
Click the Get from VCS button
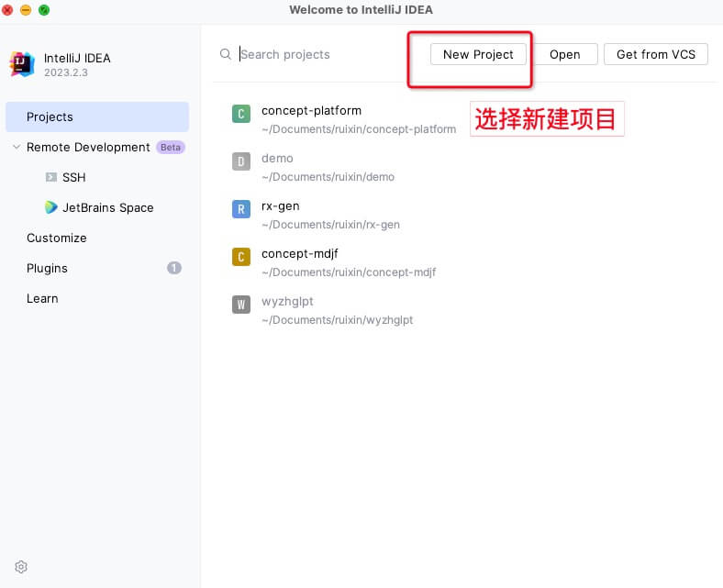click(656, 54)
